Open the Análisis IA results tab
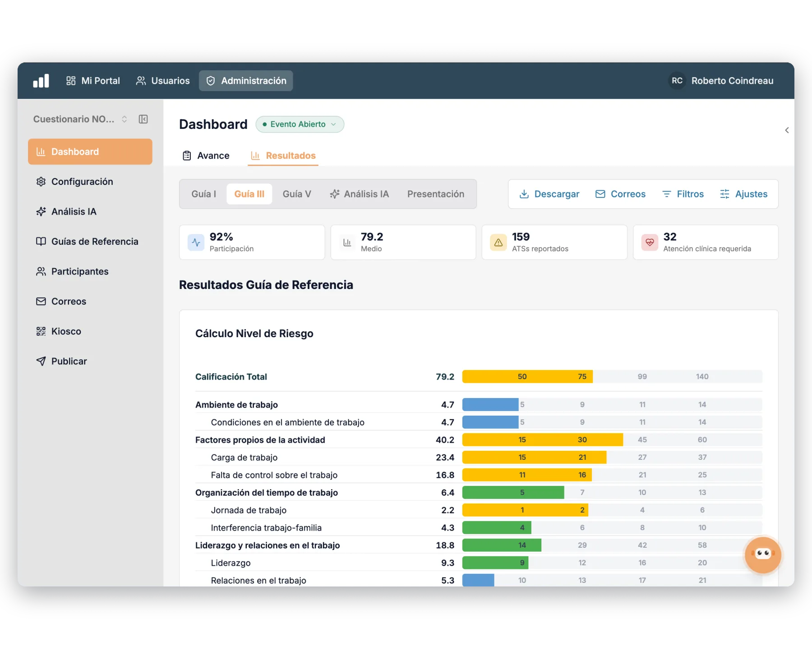 360,194
